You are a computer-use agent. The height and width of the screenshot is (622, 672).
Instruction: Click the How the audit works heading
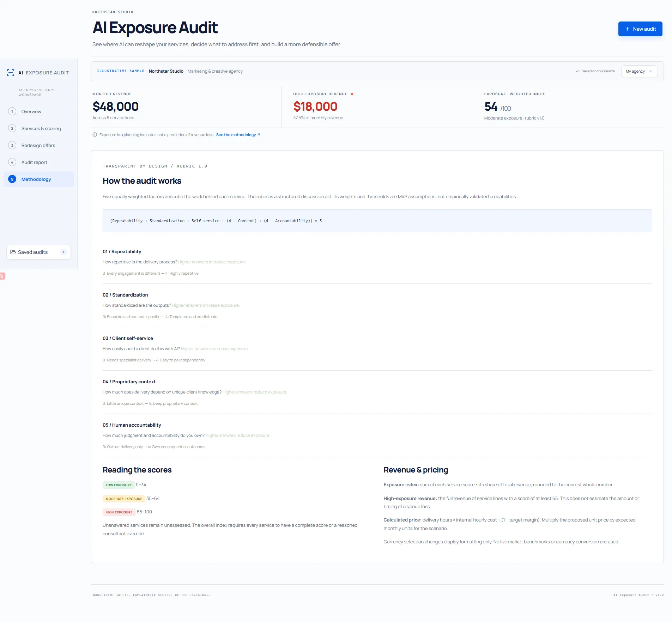[x=142, y=181]
